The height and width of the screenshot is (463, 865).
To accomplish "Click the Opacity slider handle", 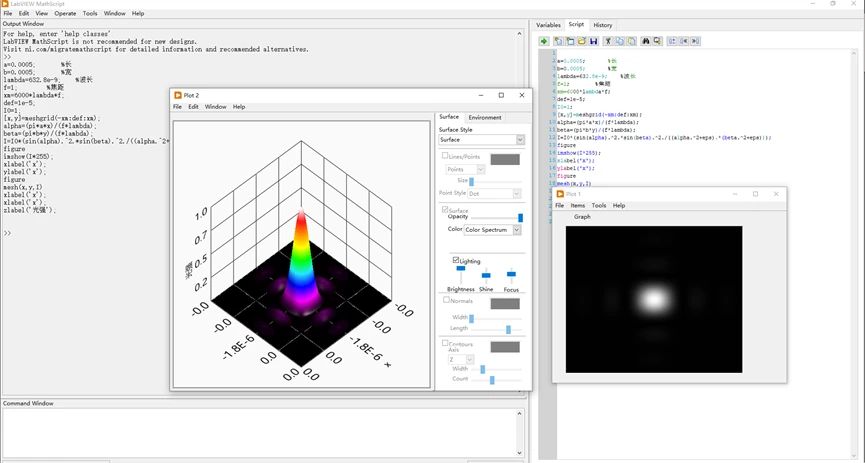I will [520, 218].
